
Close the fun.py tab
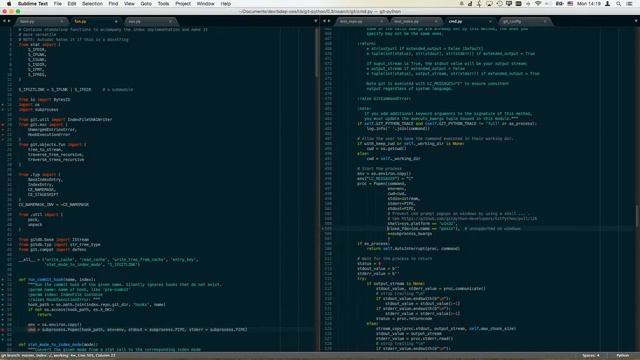116,21
